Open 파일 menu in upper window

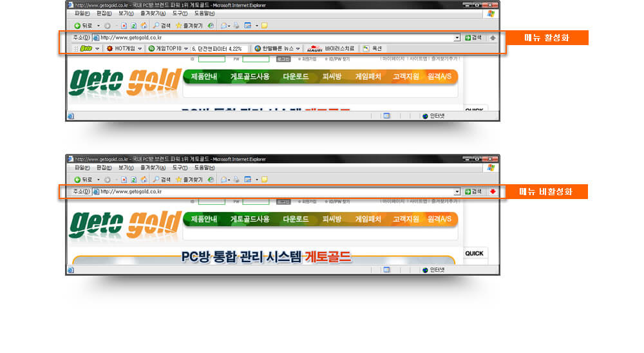point(82,14)
